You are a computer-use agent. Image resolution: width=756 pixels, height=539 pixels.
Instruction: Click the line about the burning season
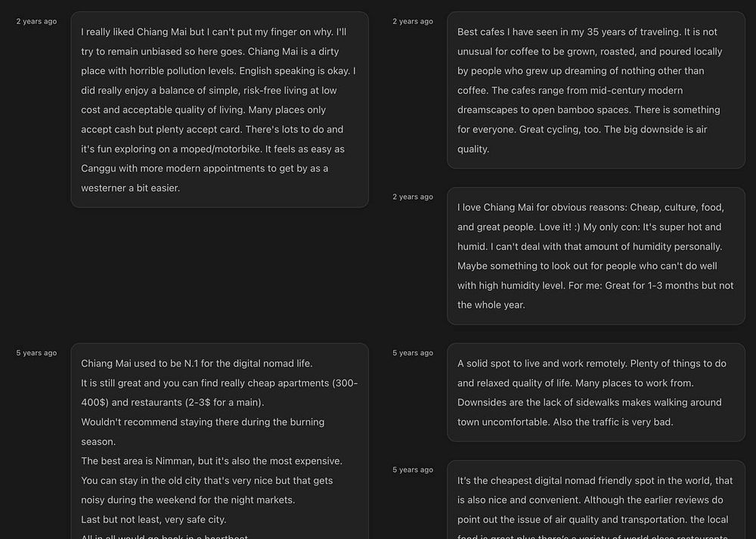click(x=203, y=432)
